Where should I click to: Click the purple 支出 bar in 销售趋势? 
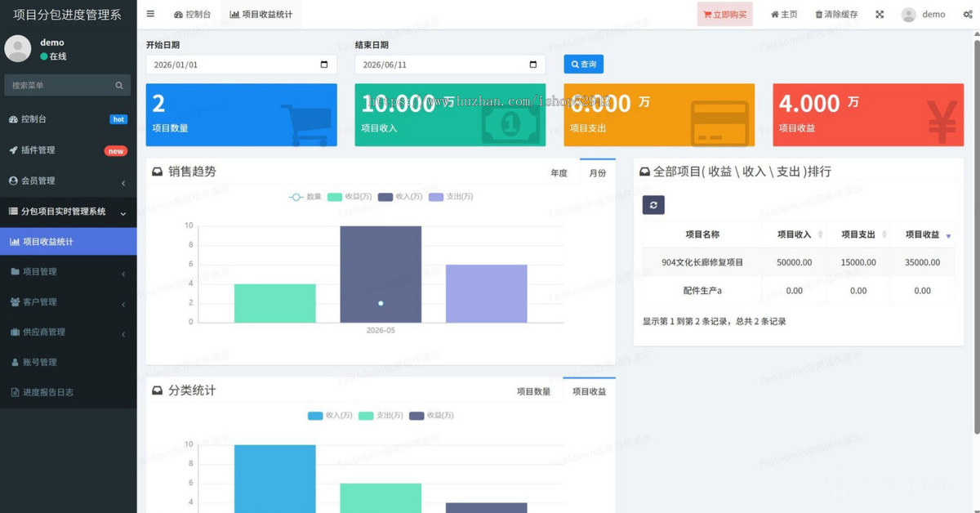tap(486, 293)
